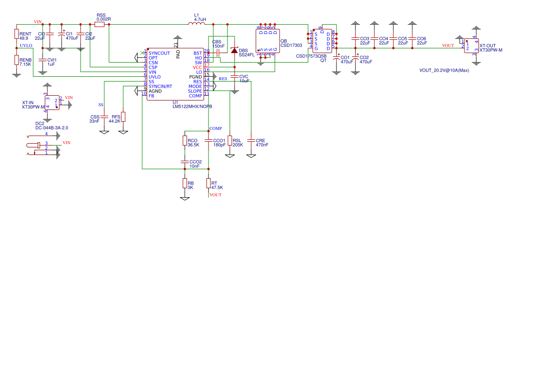Select the CSS 33nF capacitor
Image resolution: width=554 pixels, height=392 pixels.
(104, 117)
